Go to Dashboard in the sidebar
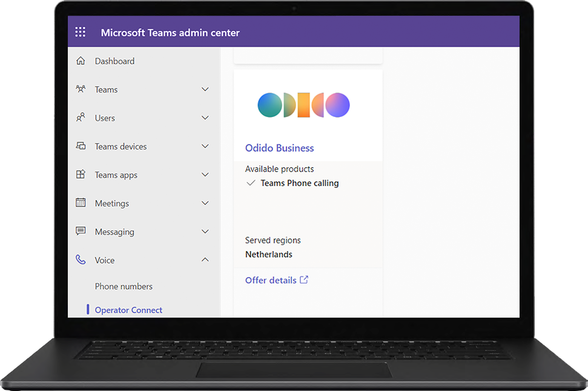 114,61
